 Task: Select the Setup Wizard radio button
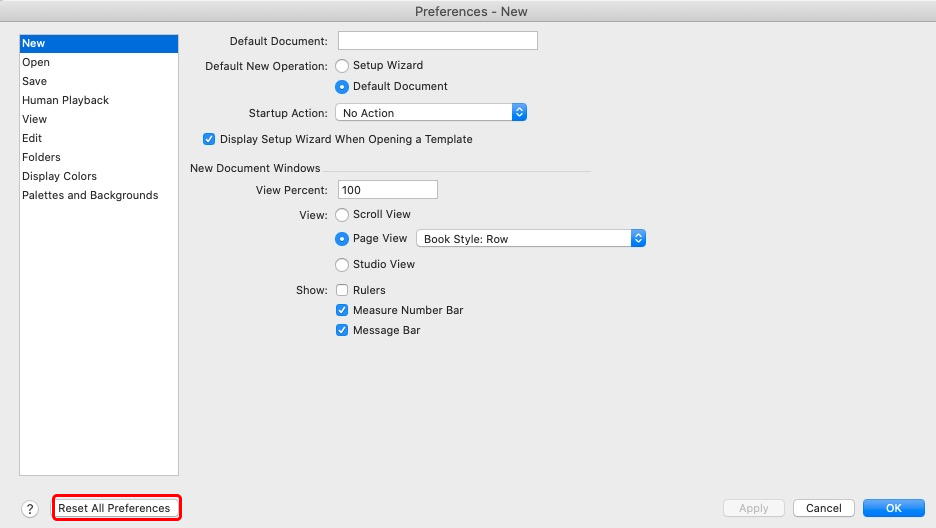[342, 65]
